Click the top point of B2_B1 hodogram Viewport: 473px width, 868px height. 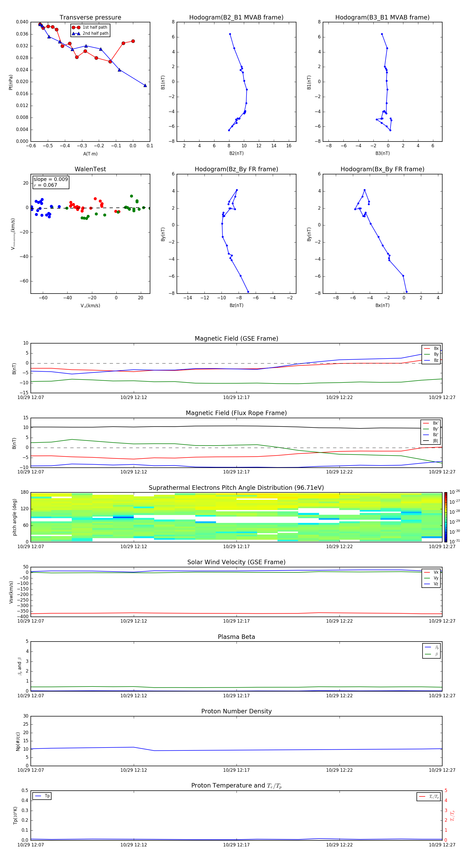(230, 34)
